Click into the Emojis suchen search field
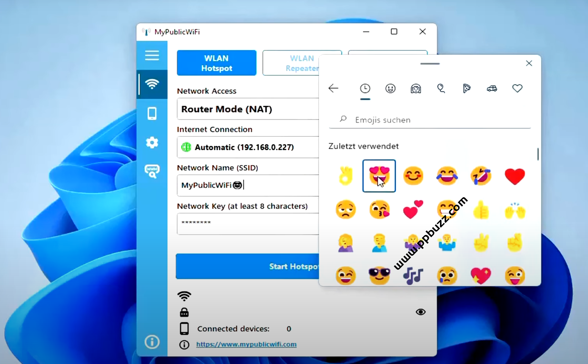The image size is (588, 364). coord(434,120)
